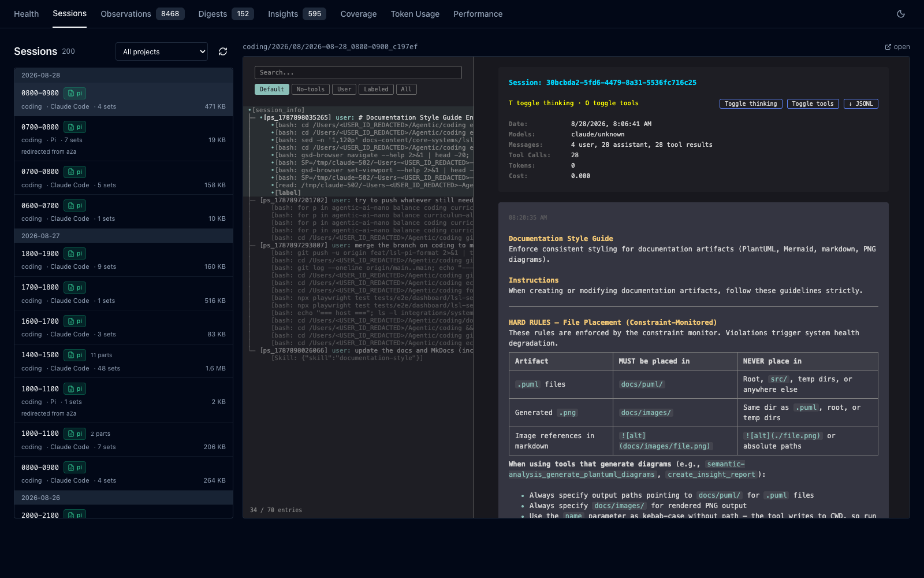Toggle dark mode with the moon icon

pyautogui.click(x=900, y=14)
